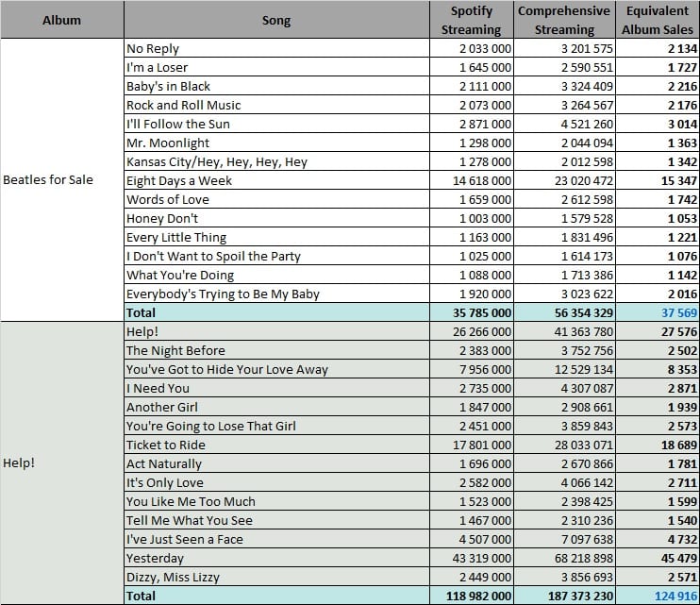The height and width of the screenshot is (605, 700).
Task: Select the 15 347 equivalent album sales value
Action: coord(658,180)
